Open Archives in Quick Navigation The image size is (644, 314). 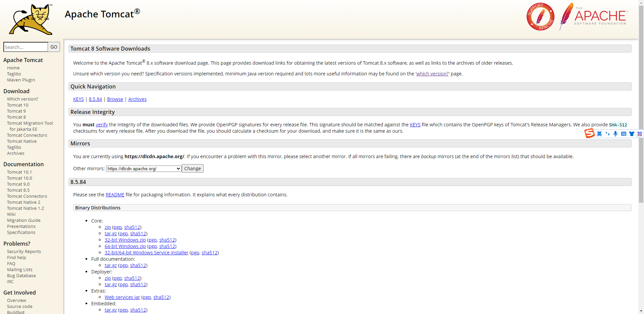coord(138,99)
